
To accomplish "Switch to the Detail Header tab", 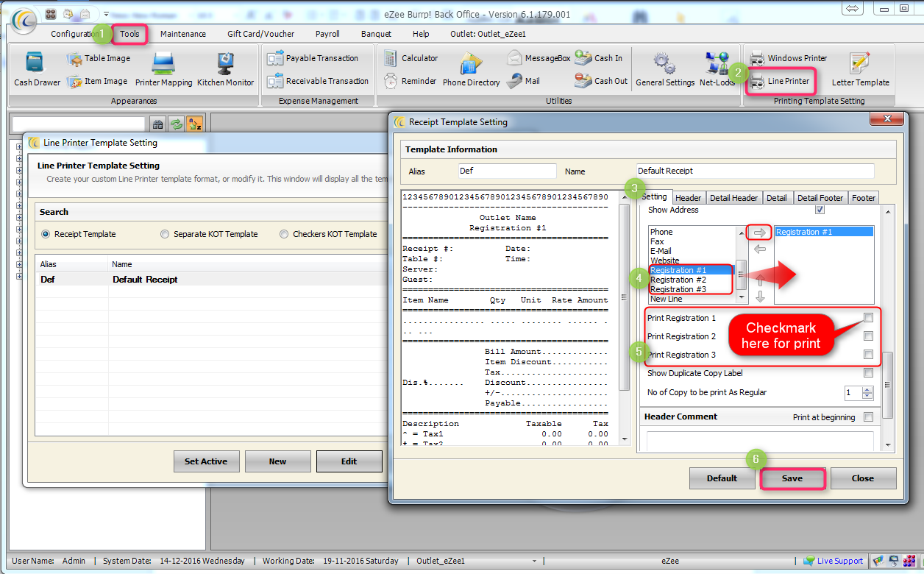I will pyautogui.click(x=733, y=198).
